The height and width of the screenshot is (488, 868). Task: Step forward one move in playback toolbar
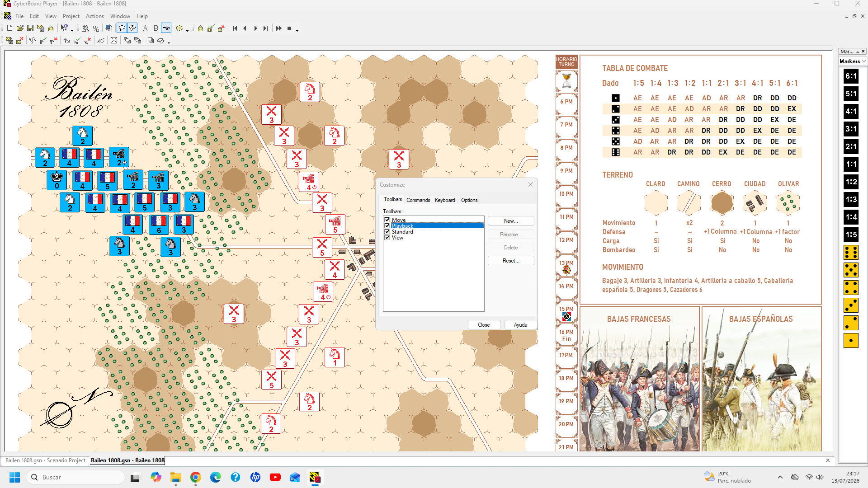[255, 28]
